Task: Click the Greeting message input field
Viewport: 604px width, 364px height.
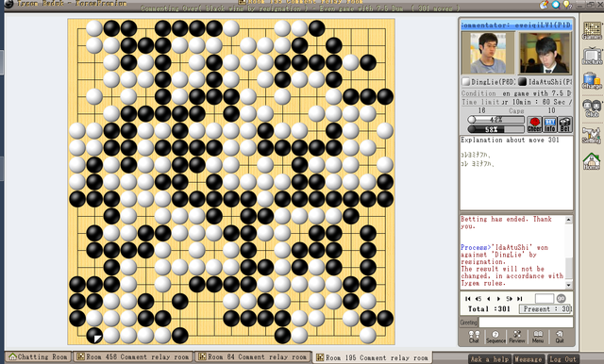Action: coord(526,323)
